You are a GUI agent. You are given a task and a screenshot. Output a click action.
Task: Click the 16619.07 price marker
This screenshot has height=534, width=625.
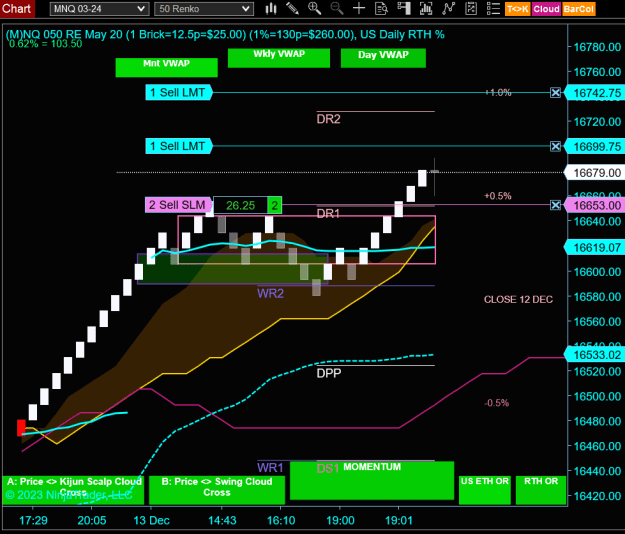click(x=595, y=248)
